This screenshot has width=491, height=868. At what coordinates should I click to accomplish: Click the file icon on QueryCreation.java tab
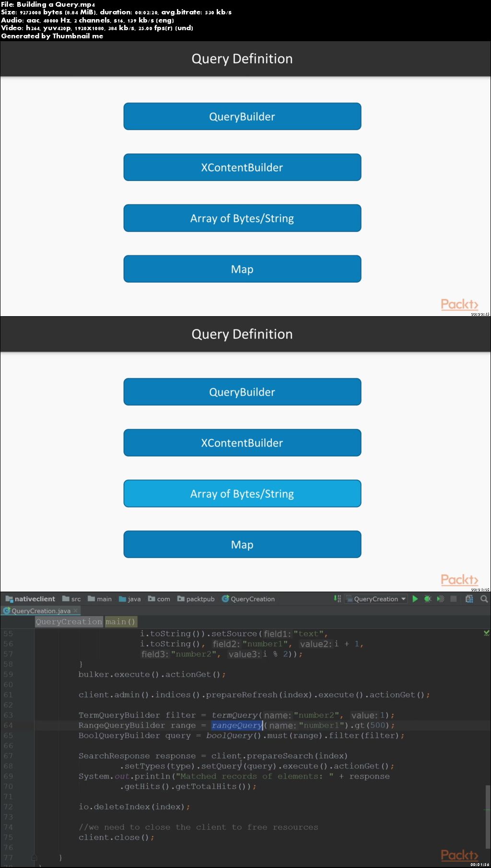[x=7, y=611]
